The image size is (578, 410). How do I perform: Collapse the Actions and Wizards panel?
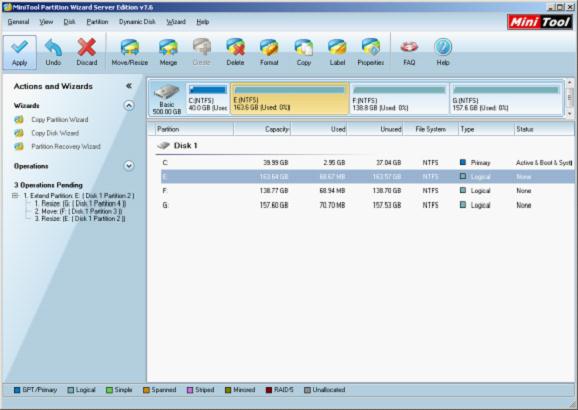[129, 86]
